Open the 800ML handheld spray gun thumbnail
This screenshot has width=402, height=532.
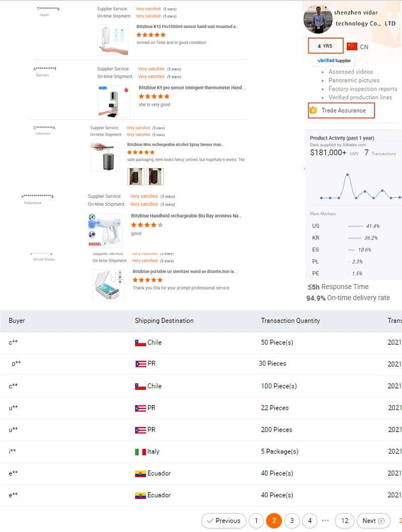click(105, 230)
